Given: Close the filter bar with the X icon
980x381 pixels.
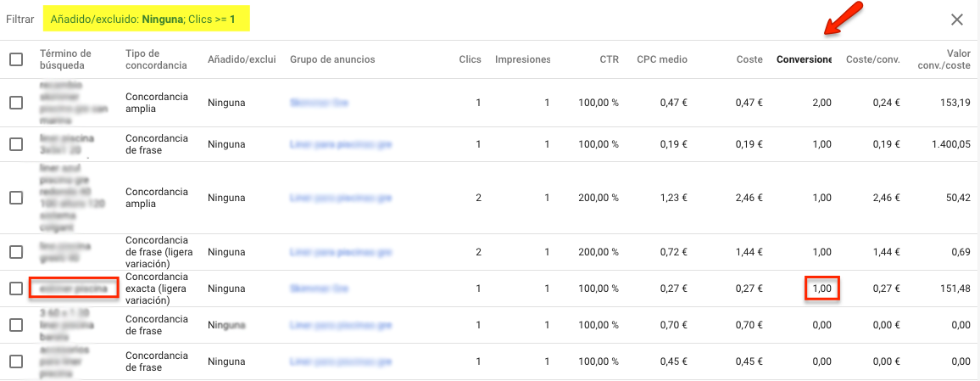Looking at the screenshot, I should [x=957, y=20].
